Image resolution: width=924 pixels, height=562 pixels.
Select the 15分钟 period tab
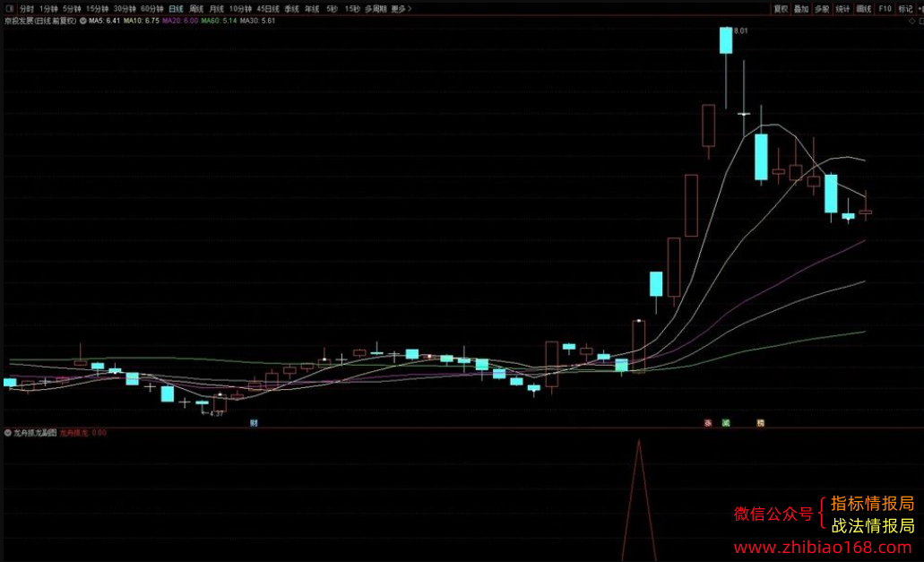[x=97, y=9]
